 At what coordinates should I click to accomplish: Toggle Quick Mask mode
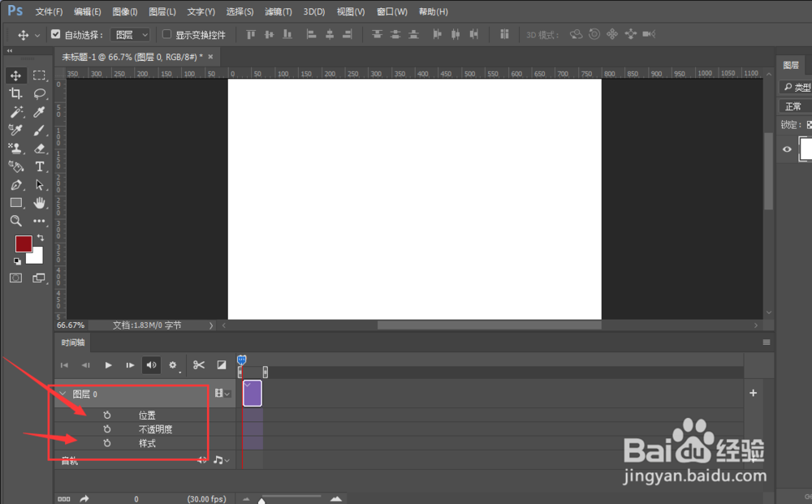tap(15, 278)
